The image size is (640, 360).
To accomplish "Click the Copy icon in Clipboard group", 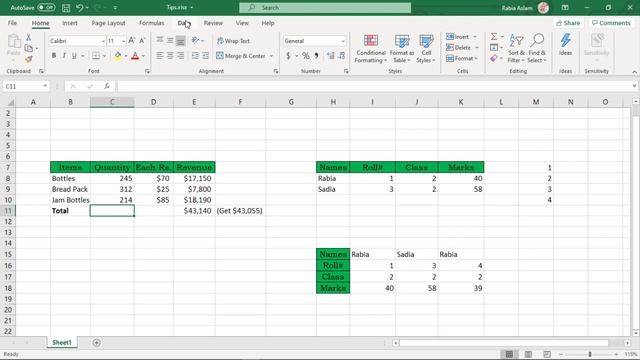I will 29,48.
